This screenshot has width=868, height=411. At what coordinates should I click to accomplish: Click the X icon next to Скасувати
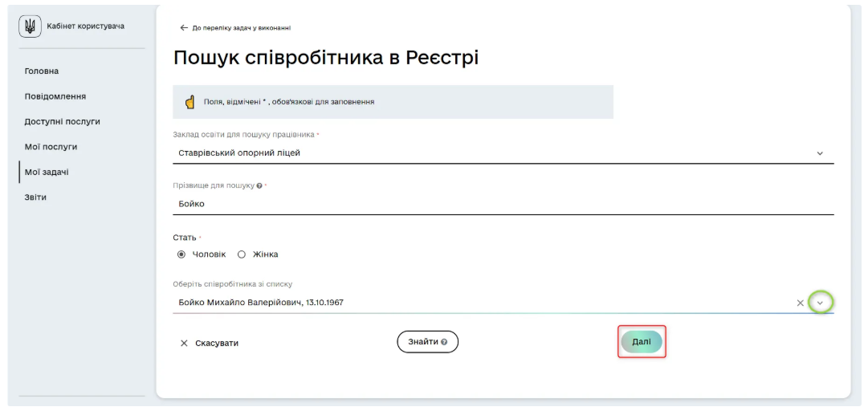coord(184,343)
